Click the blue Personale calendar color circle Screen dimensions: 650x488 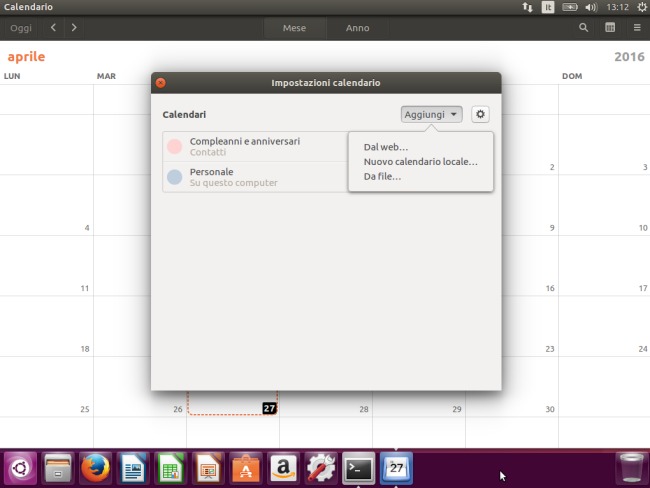pyautogui.click(x=175, y=177)
